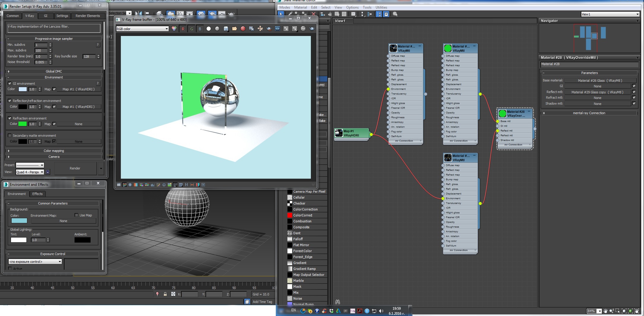Click the Environment Map None button
The image size is (644, 316).
click(x=64, y=221)
